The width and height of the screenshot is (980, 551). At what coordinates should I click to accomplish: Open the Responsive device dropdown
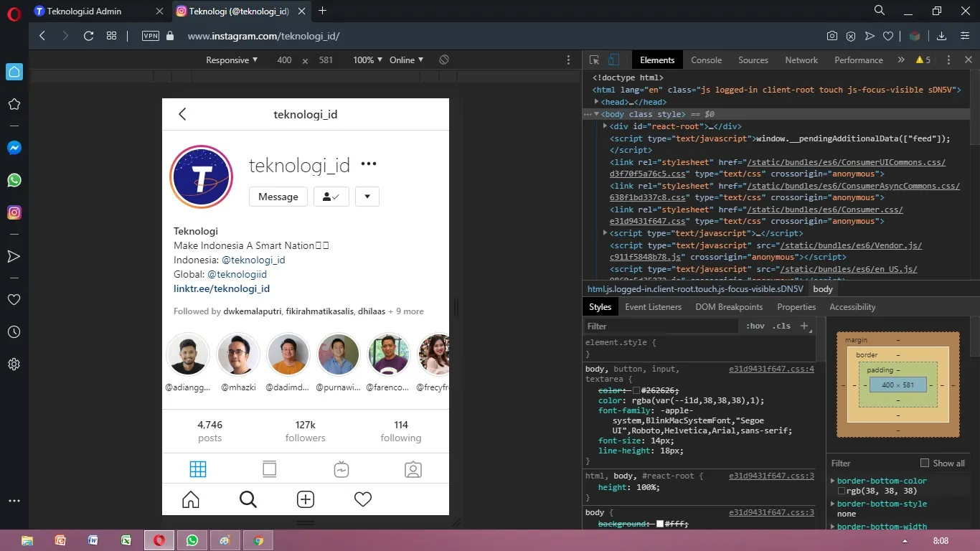point(231,60)
